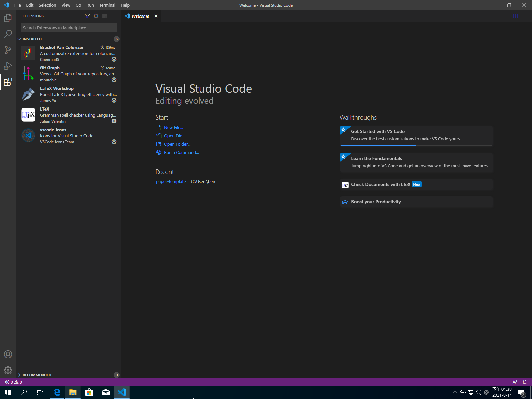Open the Selection menu
This screenshot has height=399, width=532.
[x=47, y=5]
